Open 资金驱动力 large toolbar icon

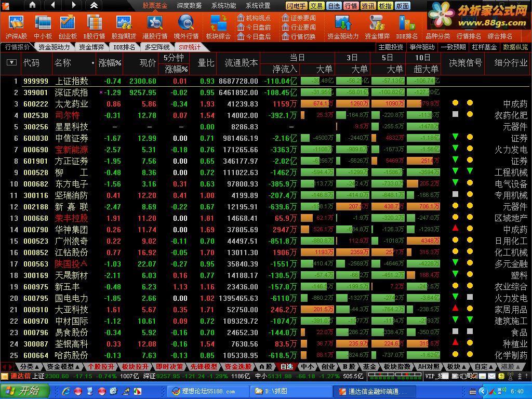tap(343, 27)
